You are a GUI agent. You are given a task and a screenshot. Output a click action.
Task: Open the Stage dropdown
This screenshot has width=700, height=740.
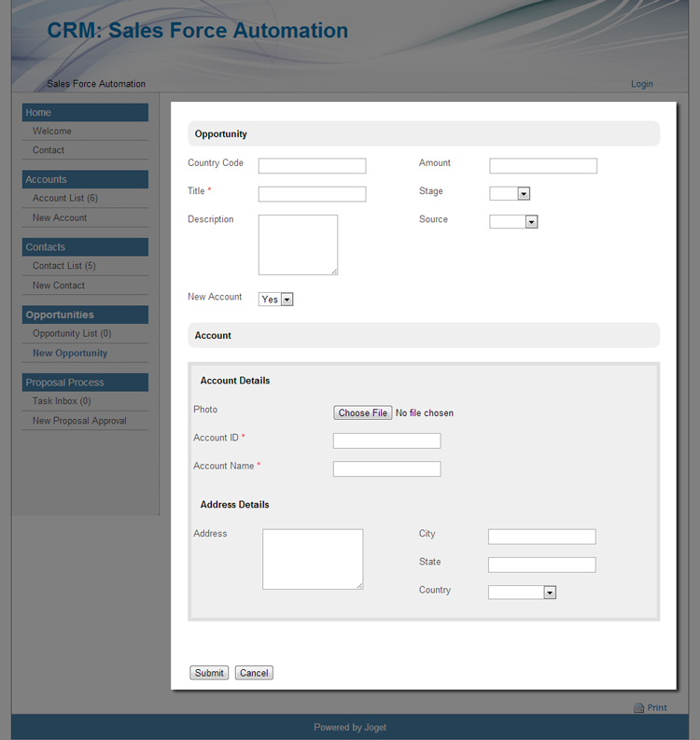pos(510,193)
